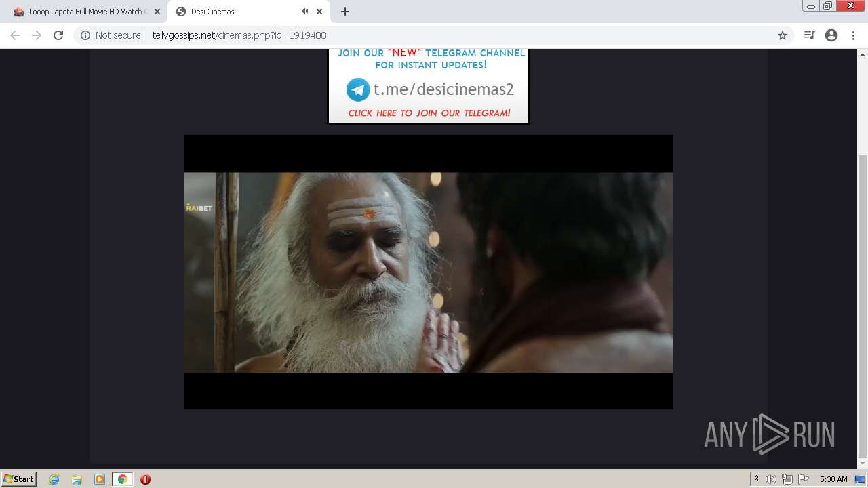
Task: Show hidden system tray icons
Action: click(756, 479)
